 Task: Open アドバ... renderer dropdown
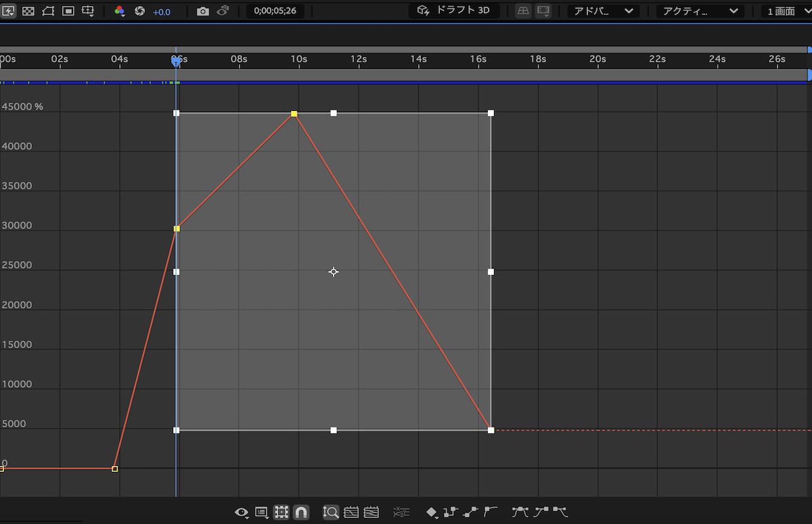[604, 11]
